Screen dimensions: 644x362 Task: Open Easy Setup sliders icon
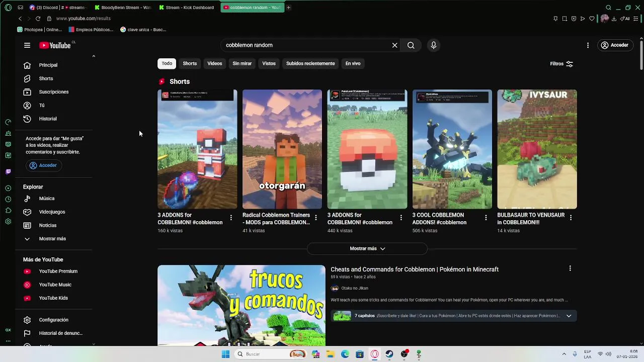636,19
